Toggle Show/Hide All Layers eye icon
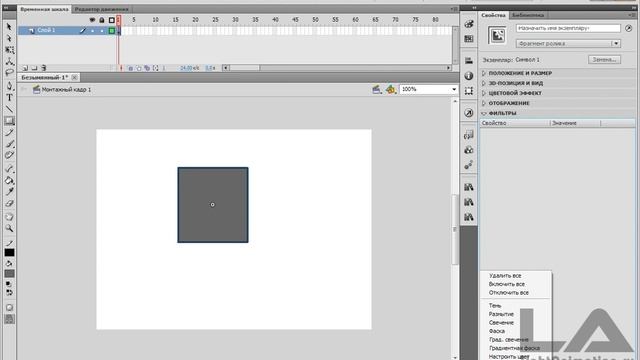The image size is (640, 360). (92, 20)
